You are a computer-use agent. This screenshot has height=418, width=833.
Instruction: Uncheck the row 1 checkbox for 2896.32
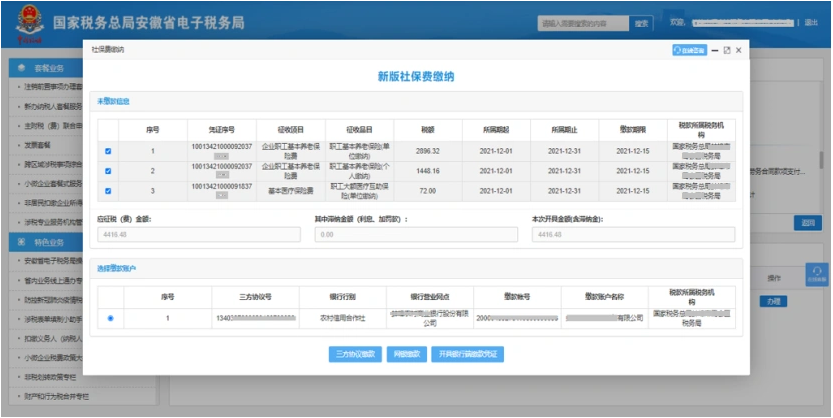[x=108, y=151]
